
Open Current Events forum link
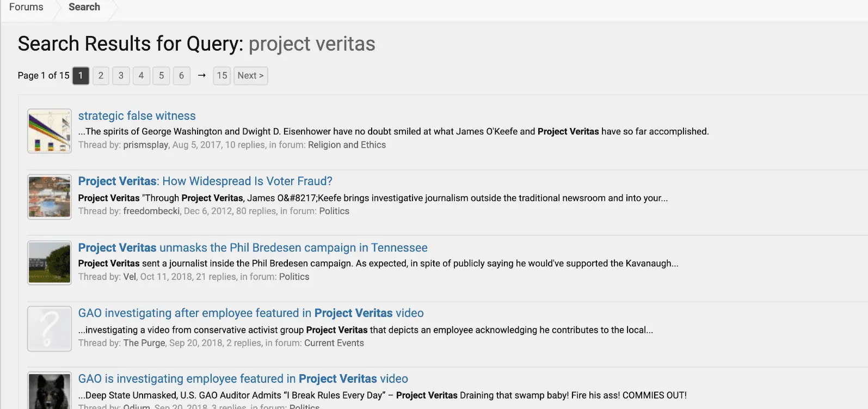(334, 343)
